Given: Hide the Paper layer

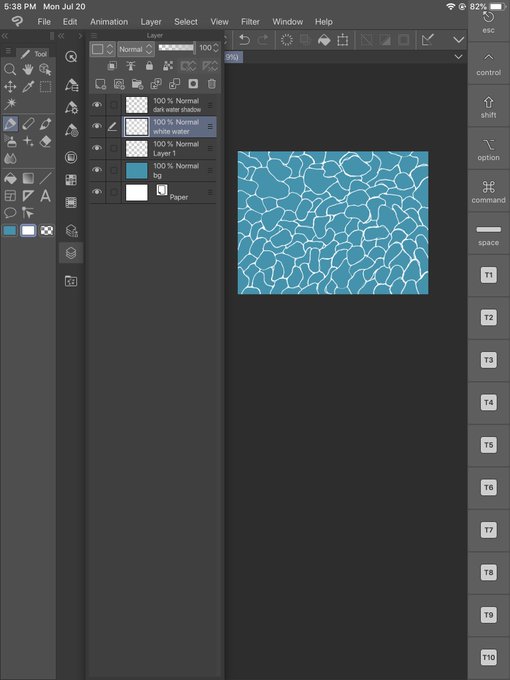Looking at the screenshot, I should point(97,192).
